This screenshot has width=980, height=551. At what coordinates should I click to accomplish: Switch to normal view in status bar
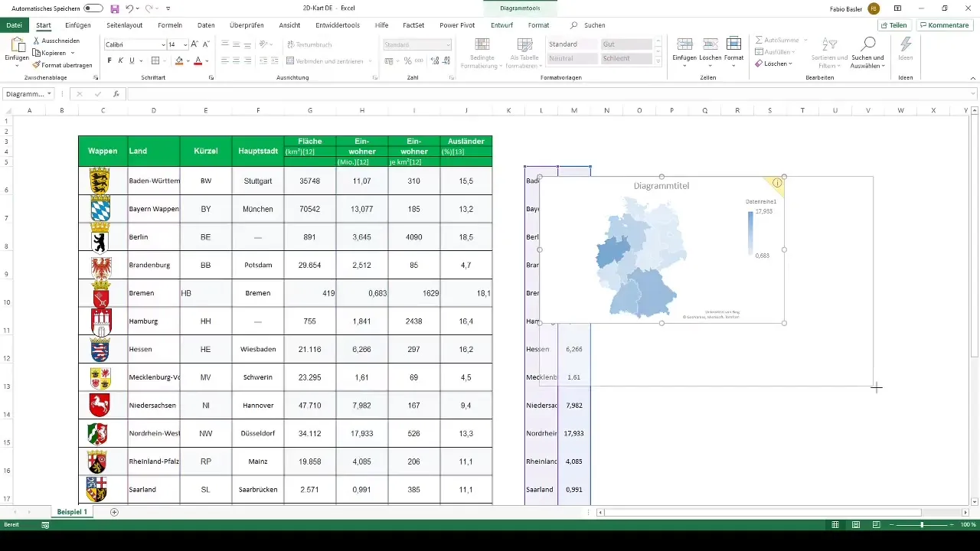point(837,525)
